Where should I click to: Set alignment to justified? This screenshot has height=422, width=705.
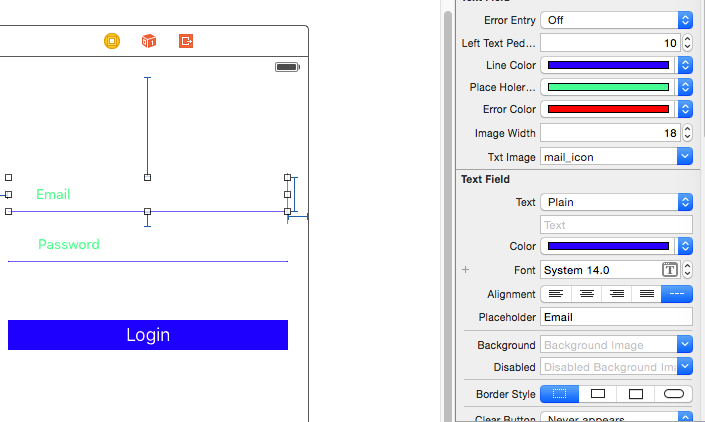647,294
